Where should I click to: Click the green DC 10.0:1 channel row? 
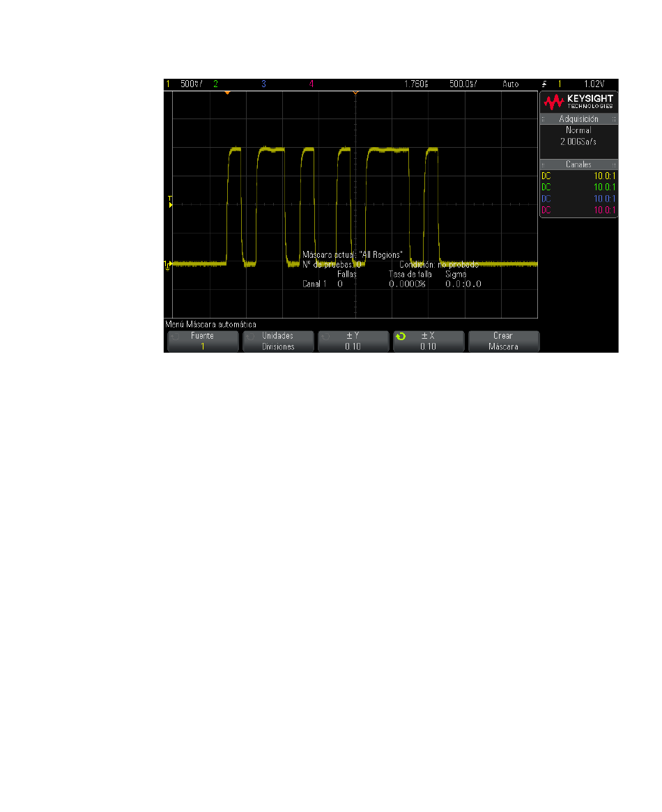tap(578, 187)
